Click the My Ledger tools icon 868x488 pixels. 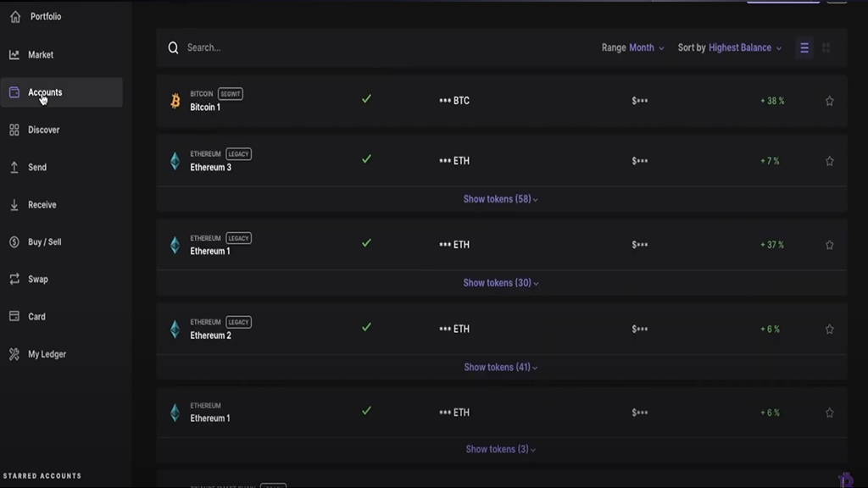coord(14,354)
